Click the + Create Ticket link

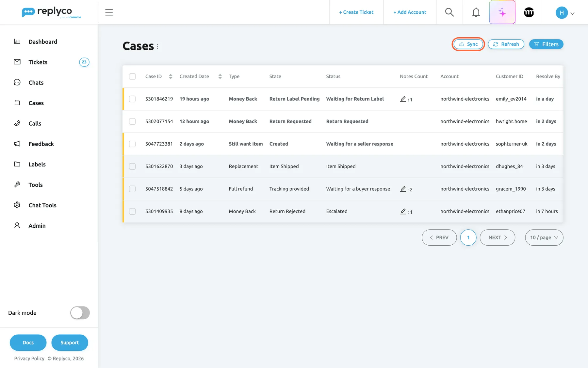[x=356, y=12]
